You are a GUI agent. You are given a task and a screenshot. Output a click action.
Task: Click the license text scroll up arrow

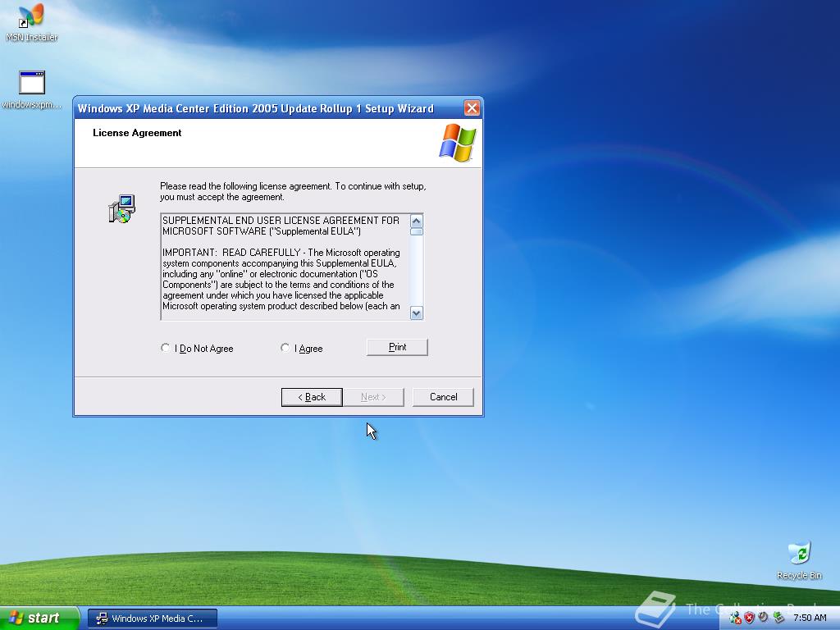click(x=416, y=221)
